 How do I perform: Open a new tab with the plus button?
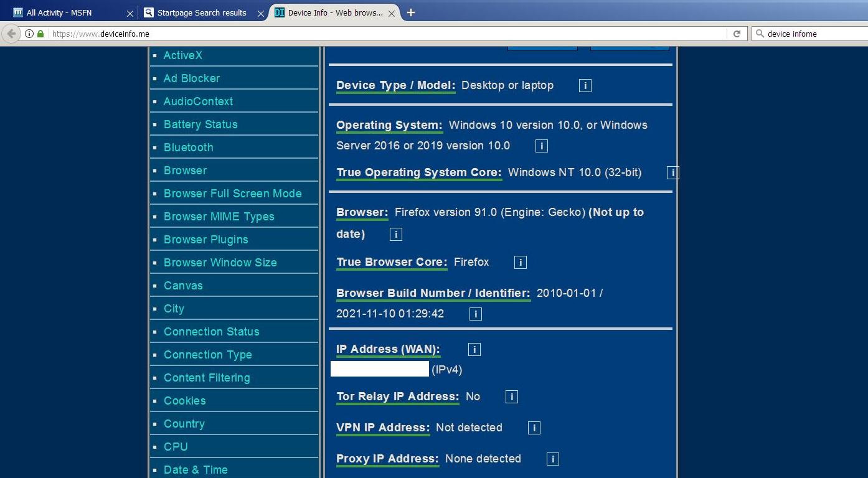click(411, 12)
